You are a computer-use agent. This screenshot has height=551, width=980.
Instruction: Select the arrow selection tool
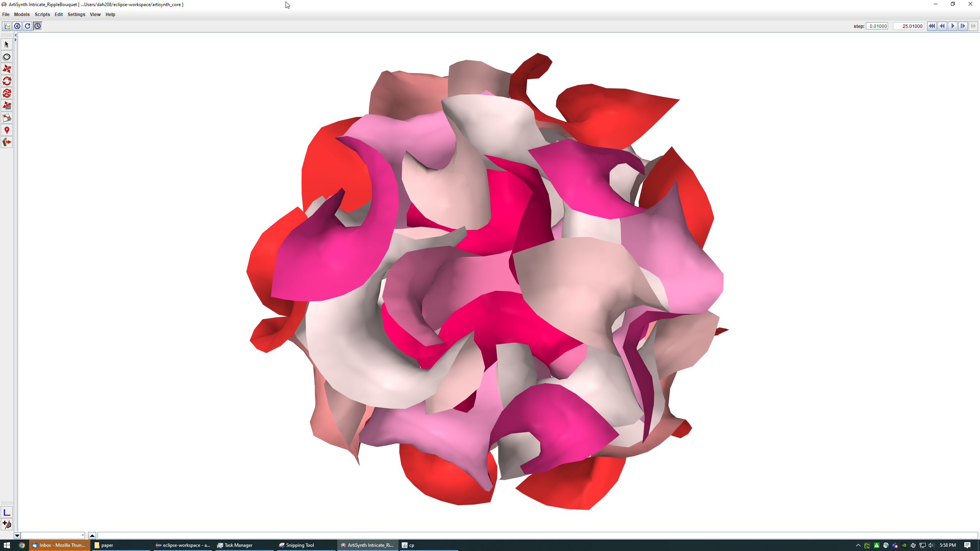coord(7,44)
